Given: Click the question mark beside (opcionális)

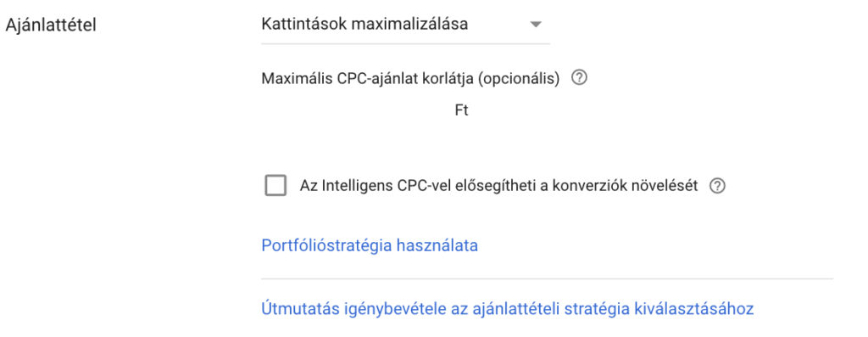Looking at the screenshot, I should pos(578,78).
